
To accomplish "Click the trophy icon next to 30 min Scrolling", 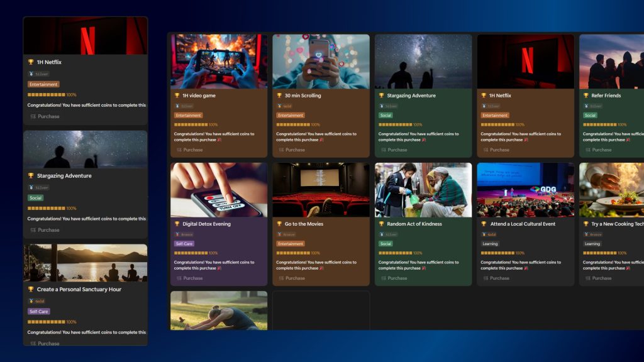I will point(279,96).
